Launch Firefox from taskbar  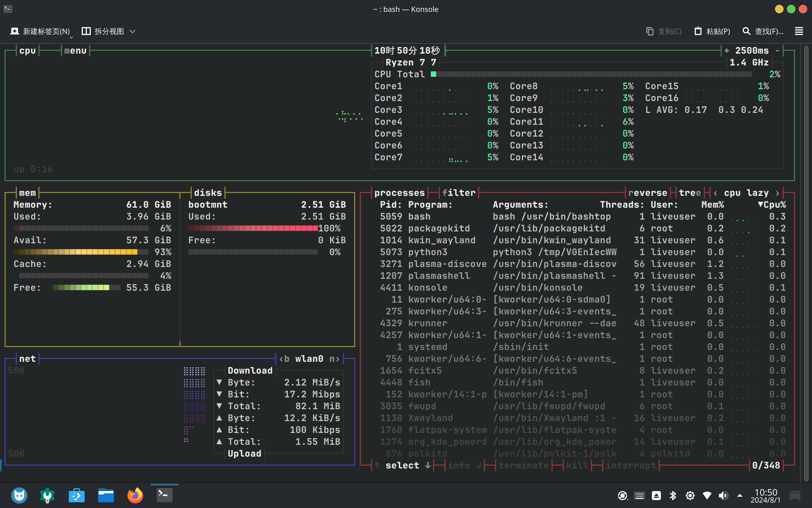click(x=135, y=495)
